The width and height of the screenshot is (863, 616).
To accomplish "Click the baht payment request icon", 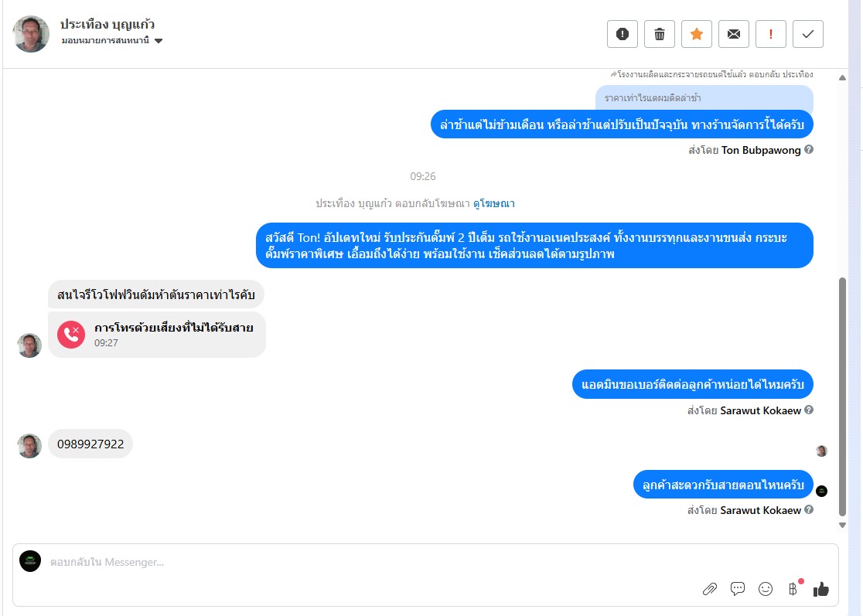I will (793, 589).
